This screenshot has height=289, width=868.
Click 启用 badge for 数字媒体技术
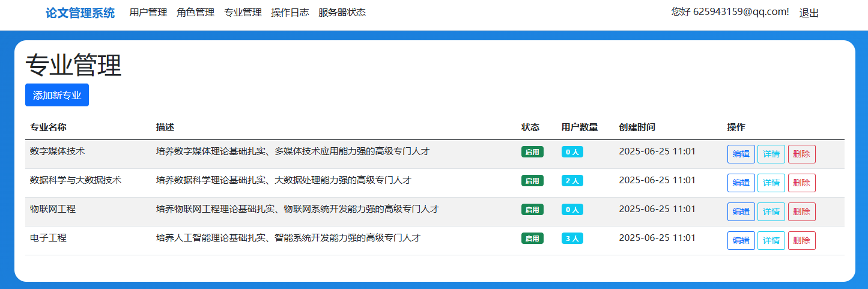click(532, 152)
